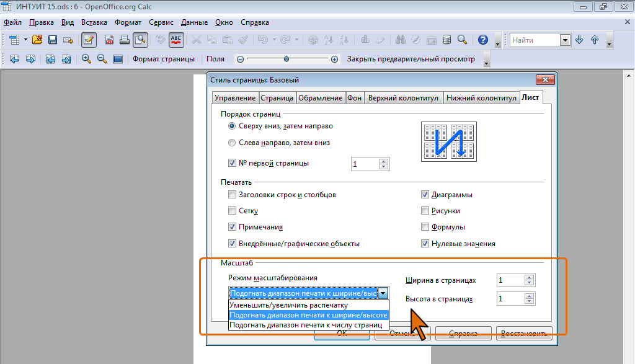Screen dimensions: 635x364
Task: Click the New spreadsheet icon
Action: coord(14,40)
